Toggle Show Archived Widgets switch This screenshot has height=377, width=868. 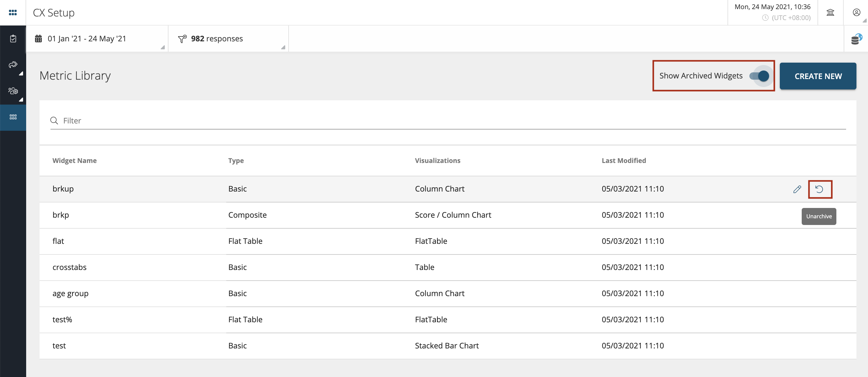(759, 76)
